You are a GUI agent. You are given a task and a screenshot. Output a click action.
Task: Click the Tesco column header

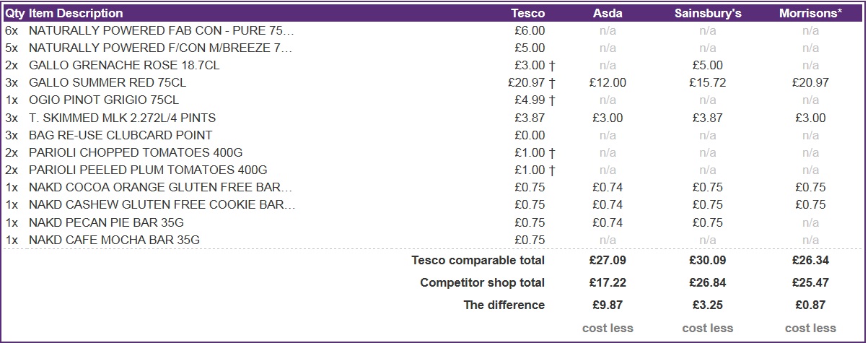(x=527, y=13)
